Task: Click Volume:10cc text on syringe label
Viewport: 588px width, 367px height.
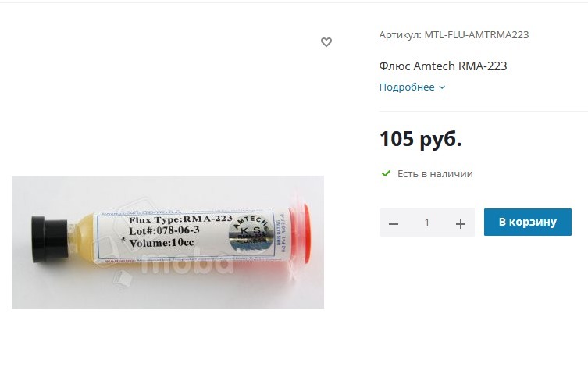Action: (x=161, y=243)
